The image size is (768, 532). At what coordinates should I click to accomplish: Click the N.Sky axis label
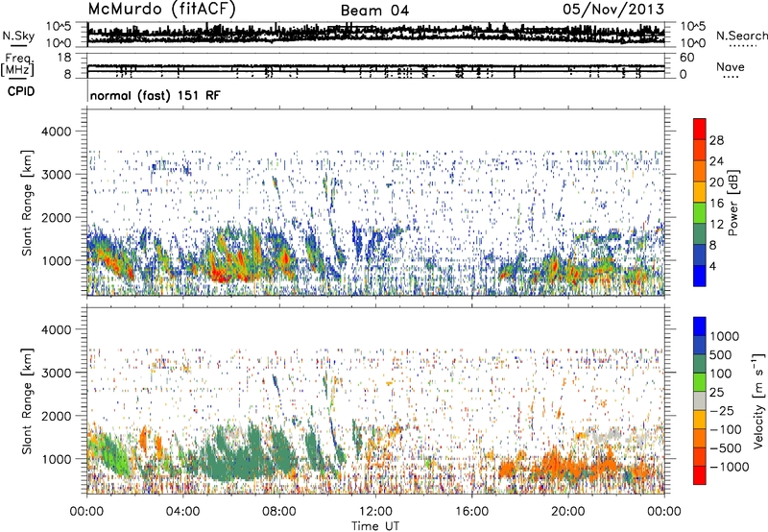click(x=18, y=36)
